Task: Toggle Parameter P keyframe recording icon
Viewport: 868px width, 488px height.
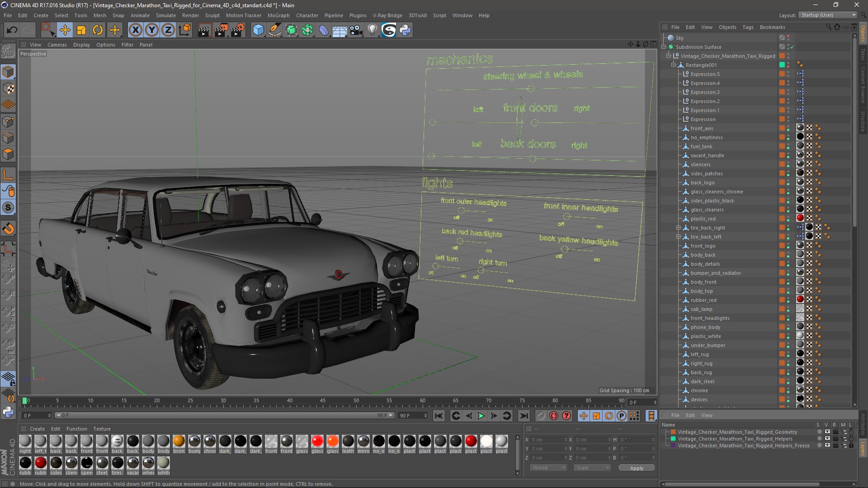Action: [x=622, y=416]
